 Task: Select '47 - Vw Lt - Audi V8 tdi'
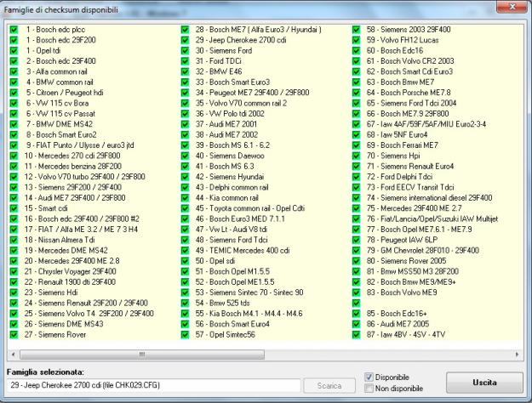pyautogui.click(x=231, y=229)
